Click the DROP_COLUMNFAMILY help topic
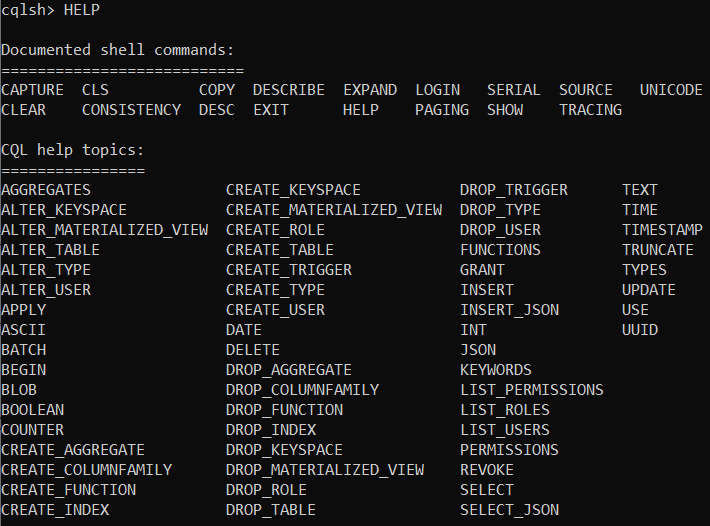Viewport: 710px width, 526px height. click(303, 390)
